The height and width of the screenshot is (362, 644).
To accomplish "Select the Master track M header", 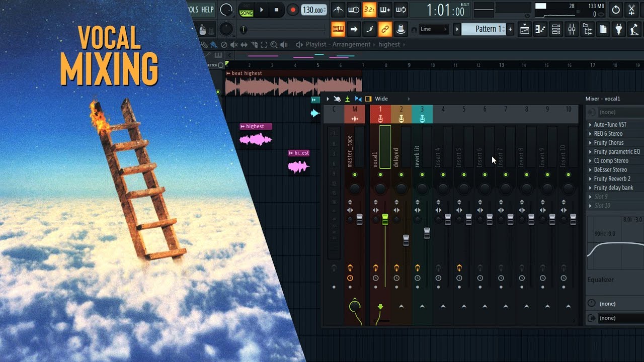I will tap(355, 114).
